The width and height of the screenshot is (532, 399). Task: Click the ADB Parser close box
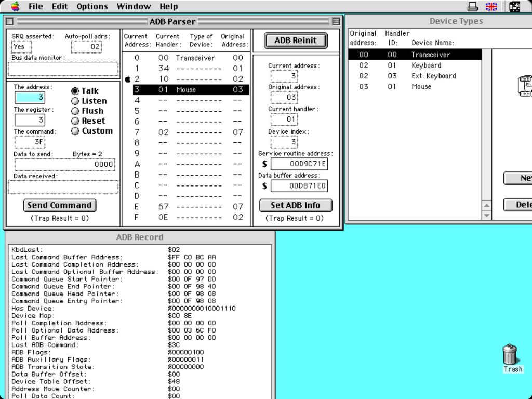[9, 22]
